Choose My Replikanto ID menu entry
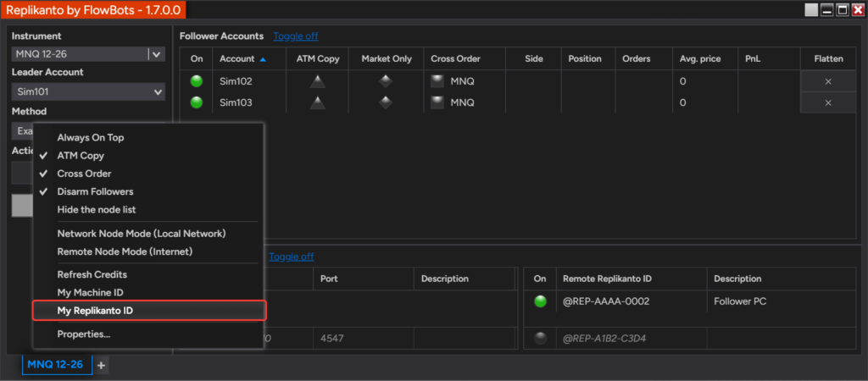This screenshot has width=868, height=381. pos(149,311)
